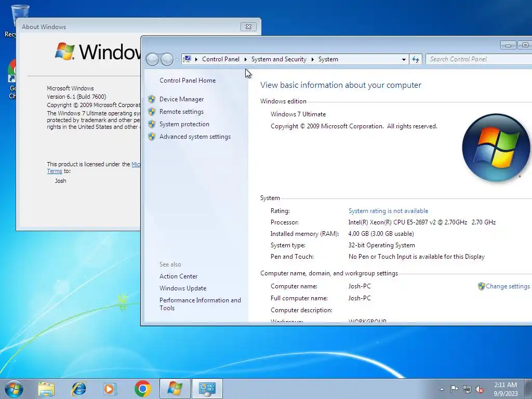Click the Back navigation button
Image resolution: width=532 pixels, height=399 pixels.
tap(152, 59)
